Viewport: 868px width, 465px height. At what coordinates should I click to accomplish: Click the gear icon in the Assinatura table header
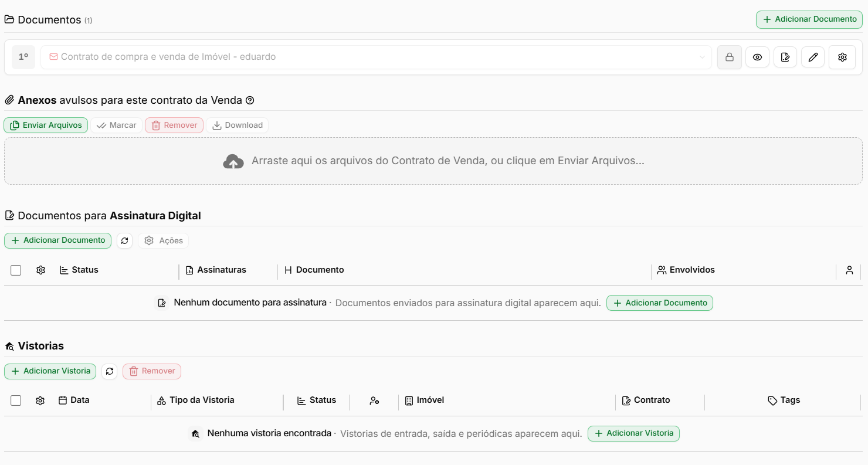(x=40, y=270)
